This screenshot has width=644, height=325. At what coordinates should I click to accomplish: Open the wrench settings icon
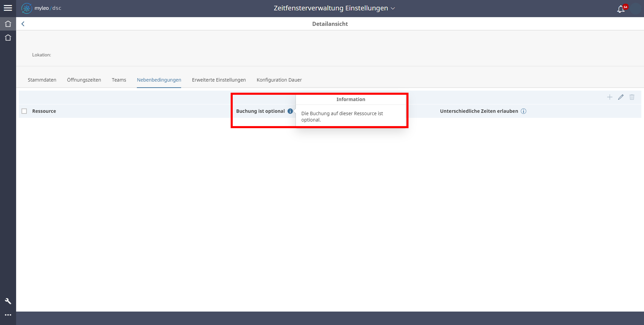click(x=8, y=301)
